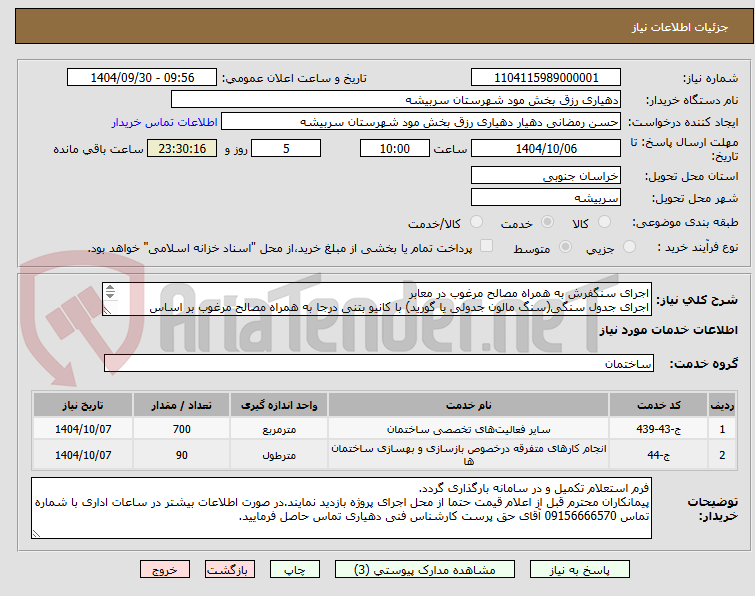Click the بازگشت back button

point(230,569)
